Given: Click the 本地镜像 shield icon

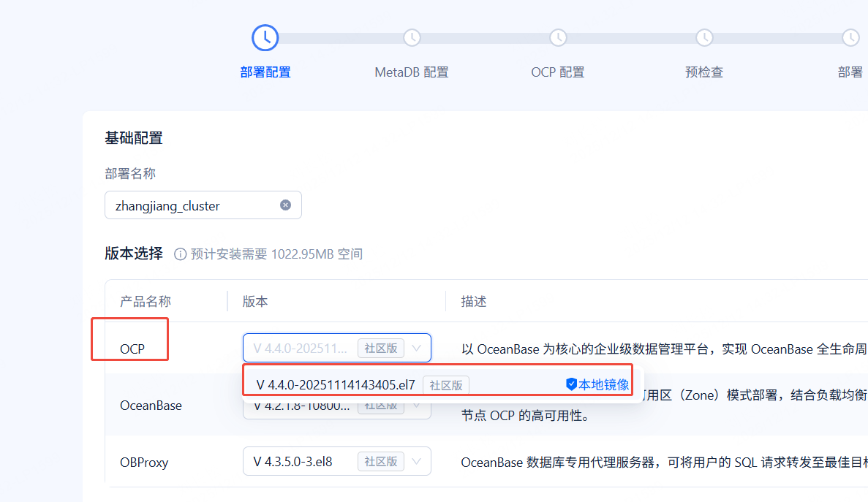Looking at the screenshot, I should click(572, 384).
